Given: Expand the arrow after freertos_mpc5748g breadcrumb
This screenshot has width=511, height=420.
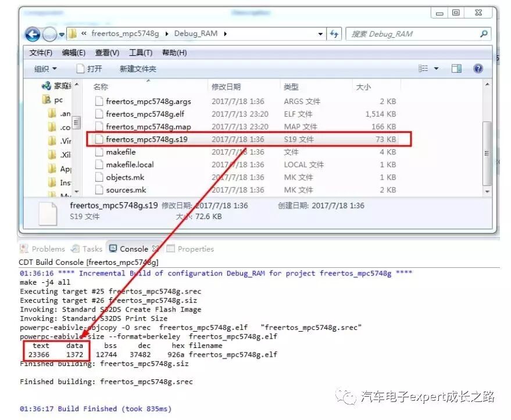Looking at the screenshot, I should (167, 34).
